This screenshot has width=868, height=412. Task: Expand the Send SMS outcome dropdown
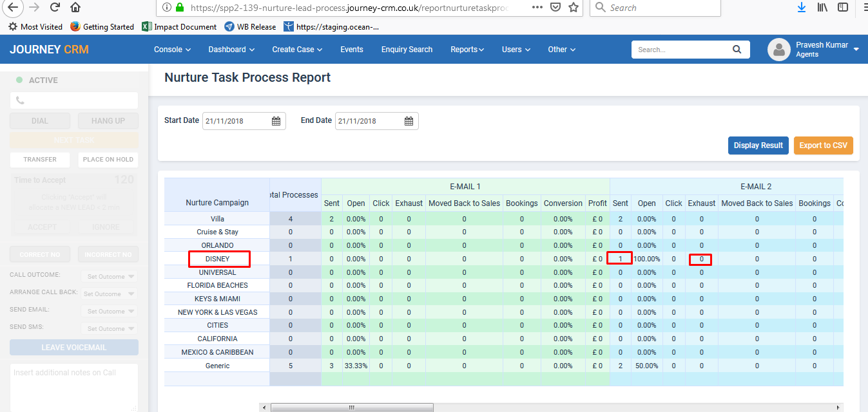109,329
